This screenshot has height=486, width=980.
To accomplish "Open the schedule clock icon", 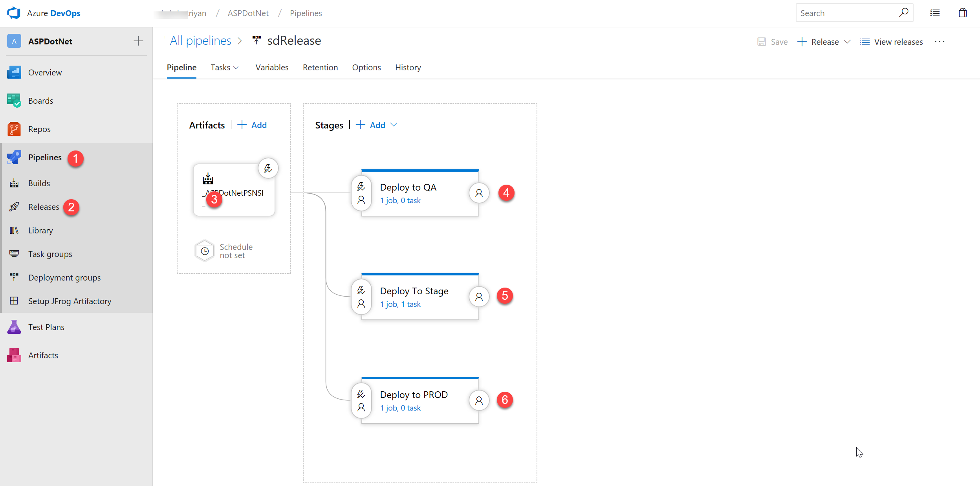I will click(x=205, y=251).
